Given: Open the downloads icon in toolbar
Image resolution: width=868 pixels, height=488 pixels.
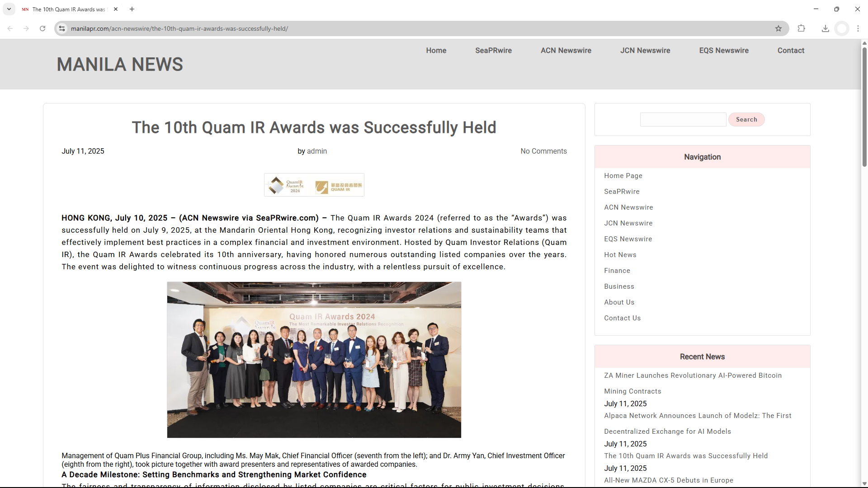Looking at the screenshot, I should pyautogui.click(x=826, y=28).
